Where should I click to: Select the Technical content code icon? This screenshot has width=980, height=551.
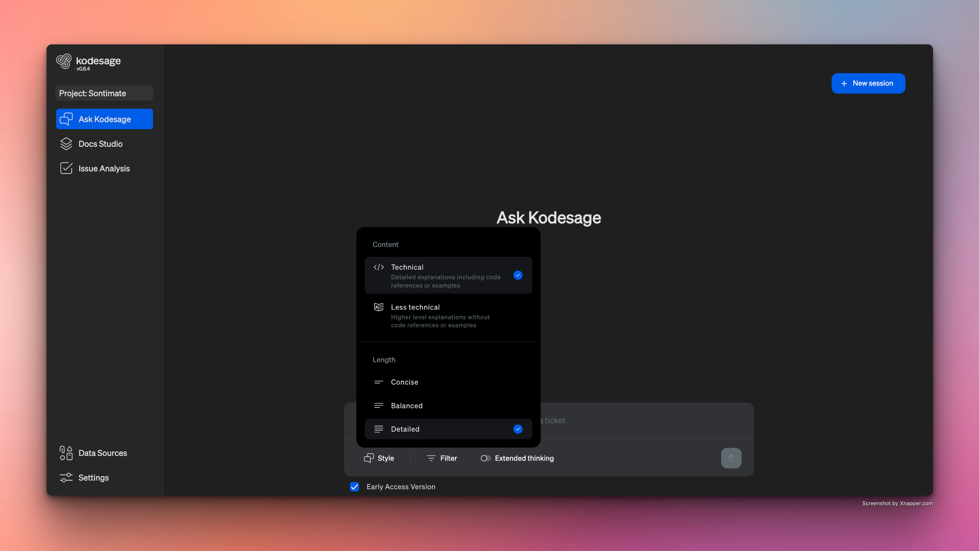[379, 267]
